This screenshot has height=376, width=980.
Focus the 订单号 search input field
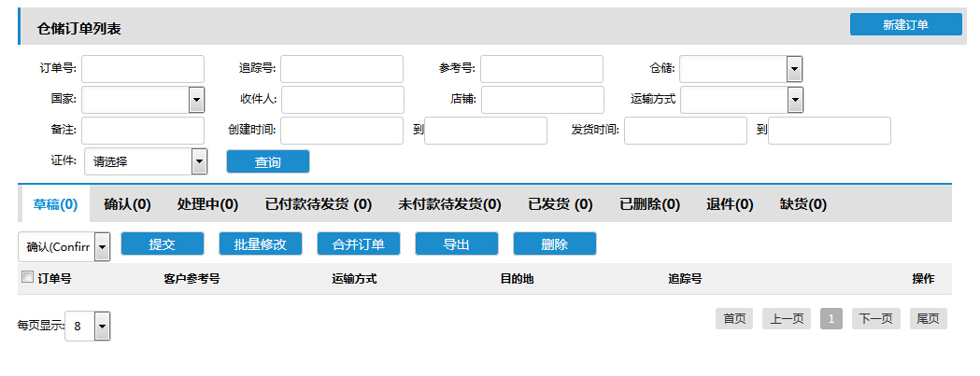click(x=143, y=69)
